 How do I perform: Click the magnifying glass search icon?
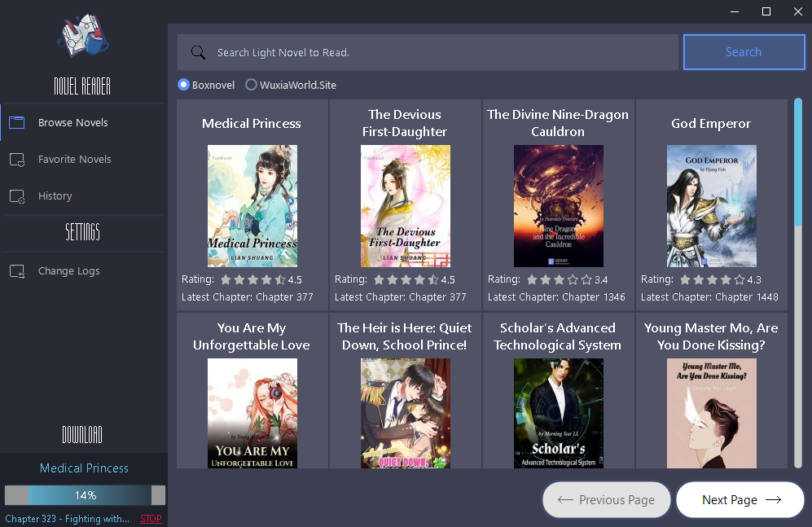[x=198, y=53]
